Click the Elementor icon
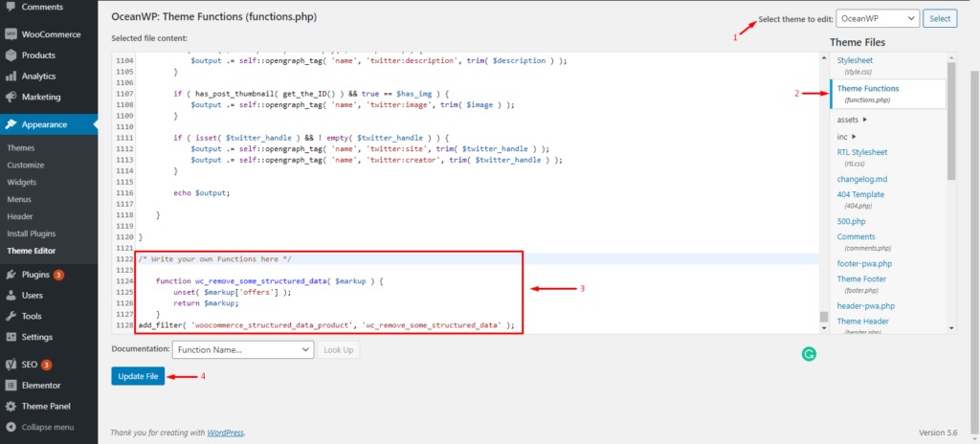 11,386
